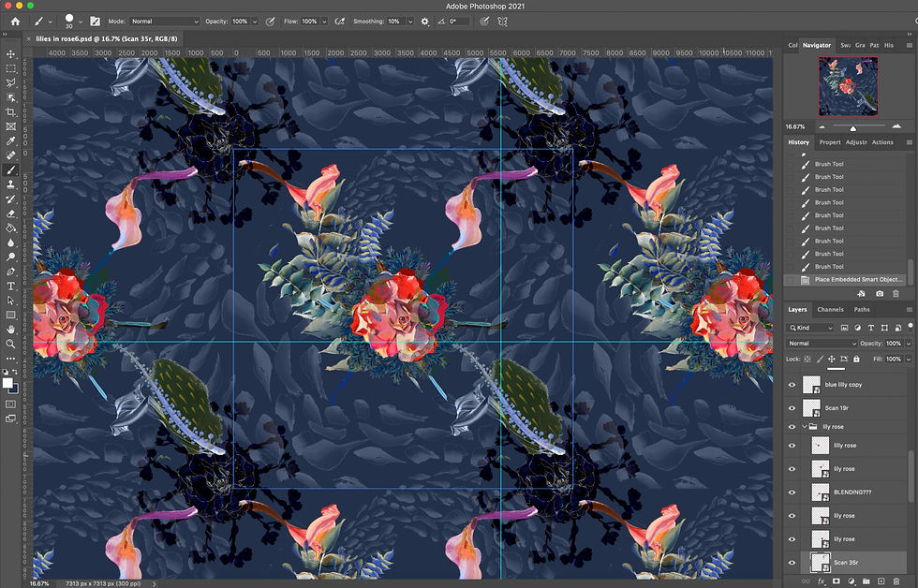Select the Rectangular Marquee tool

click(x=10, y=68)
